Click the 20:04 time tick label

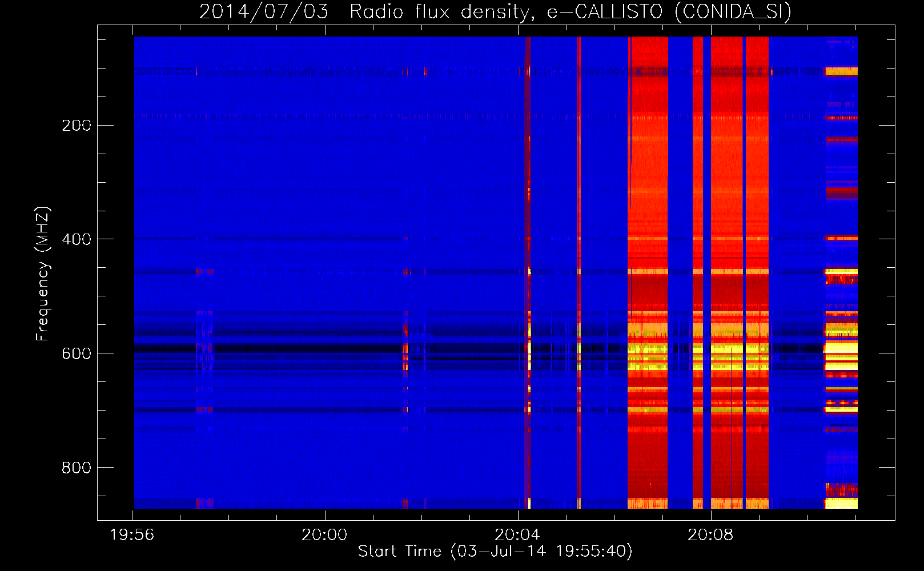(517, 535)
